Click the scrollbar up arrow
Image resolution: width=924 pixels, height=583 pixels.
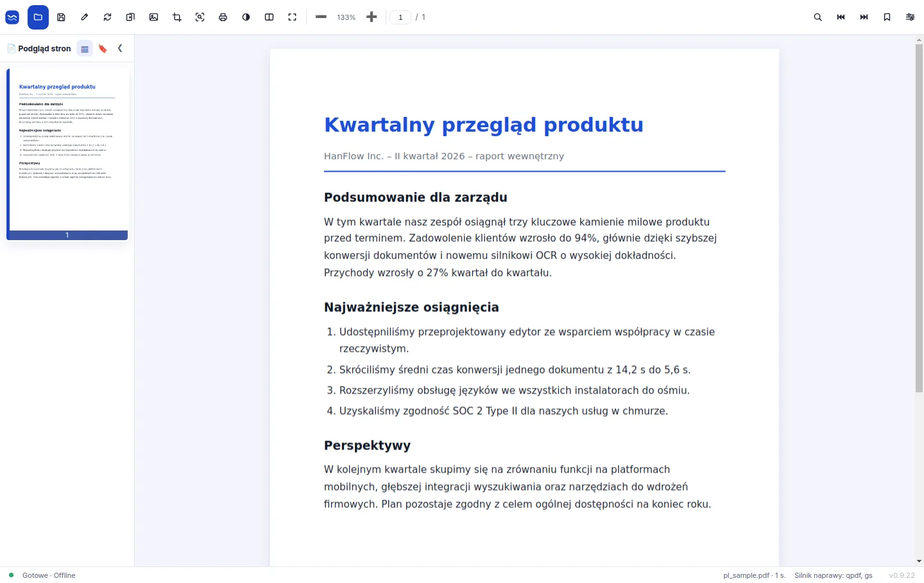919,40
